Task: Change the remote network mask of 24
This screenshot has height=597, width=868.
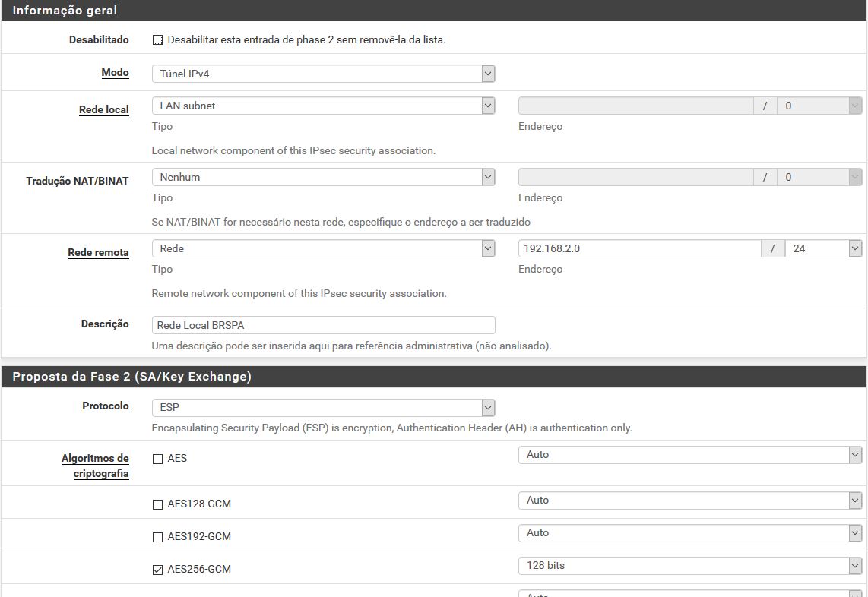Action: tap(823, 249)
